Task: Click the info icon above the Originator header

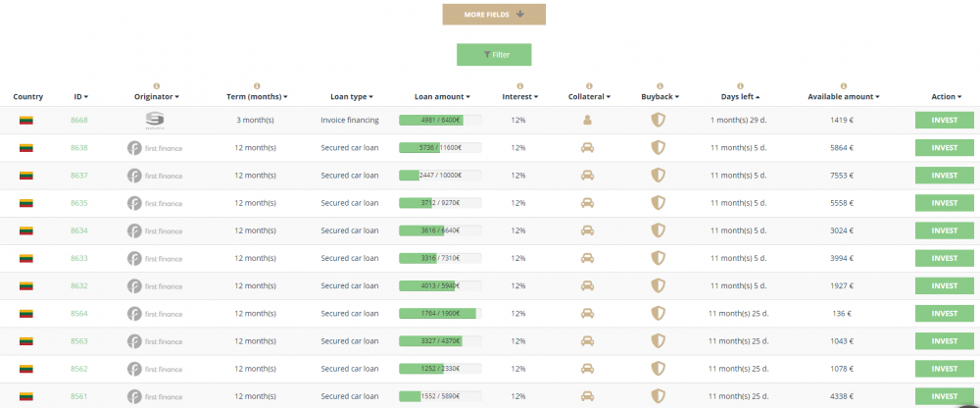Action: 157,86
